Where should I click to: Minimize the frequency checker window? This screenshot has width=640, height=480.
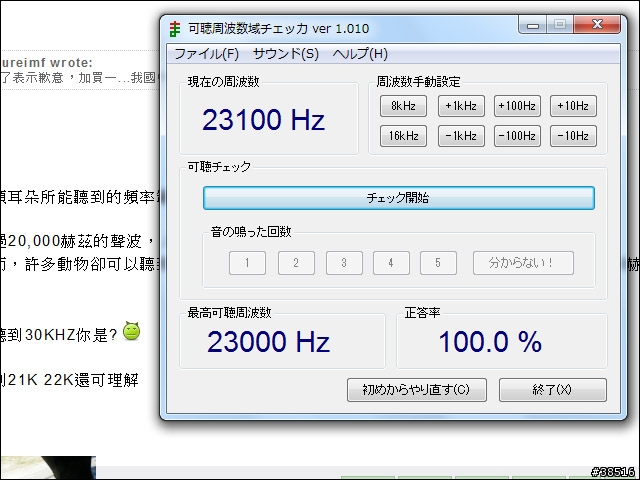533,25
